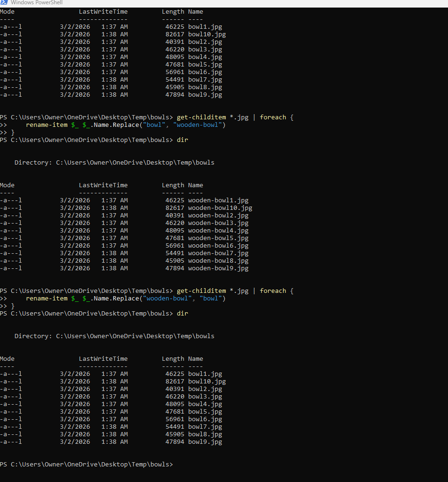Click bowl9.jpg in the bottom listing

coord(205,442)
